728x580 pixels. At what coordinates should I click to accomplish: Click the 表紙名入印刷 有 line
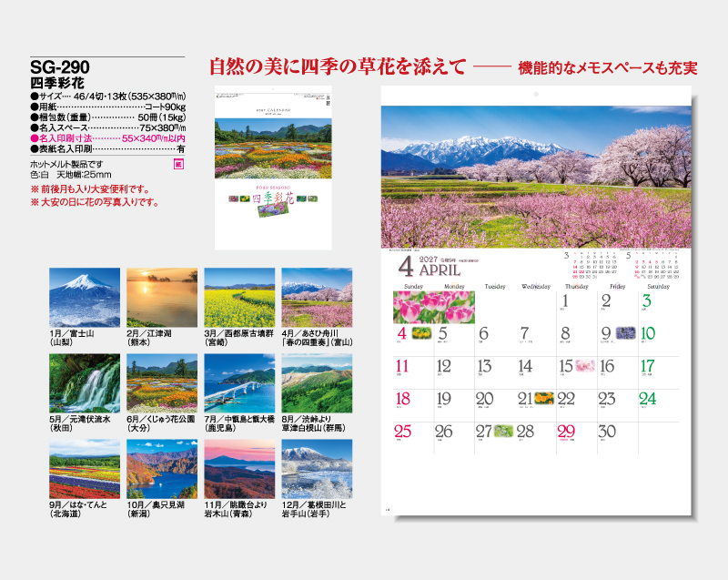(107, 149)
